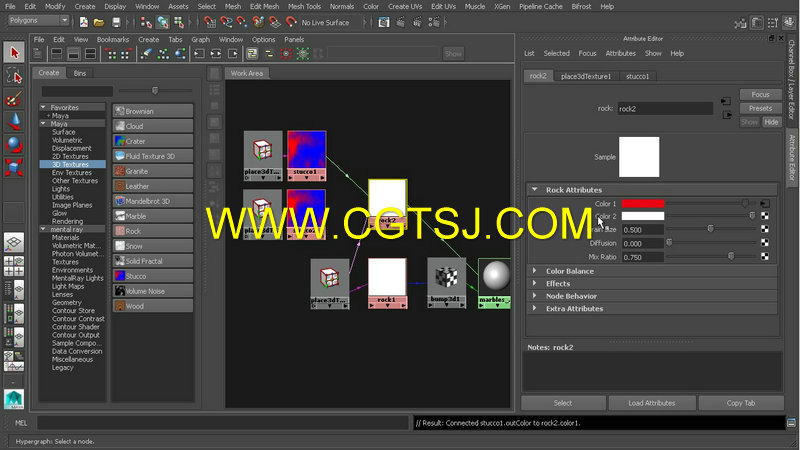Open Render Settings clapperboard icon
800x450 pixels.
[x=434, y=22]
